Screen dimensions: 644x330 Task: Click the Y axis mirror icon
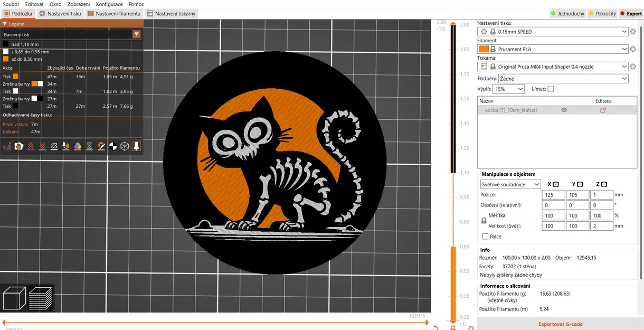580,184
